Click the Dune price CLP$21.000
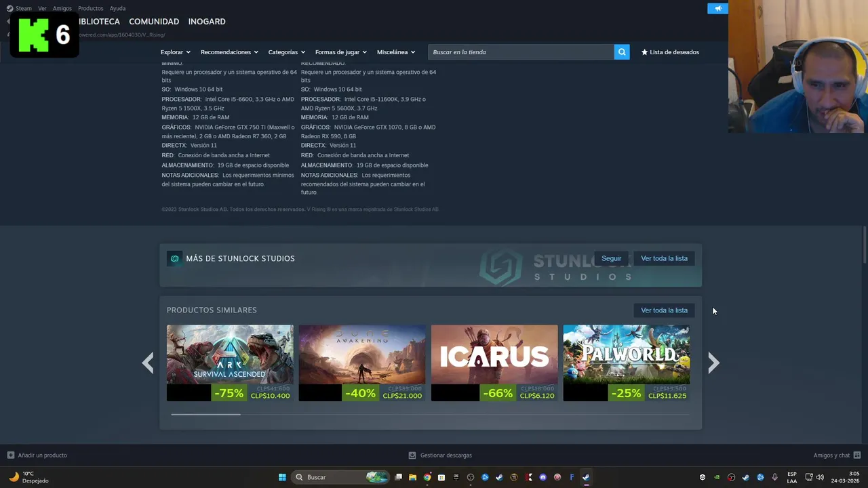Screen dimensions: 868x488 tap(402, 396)
